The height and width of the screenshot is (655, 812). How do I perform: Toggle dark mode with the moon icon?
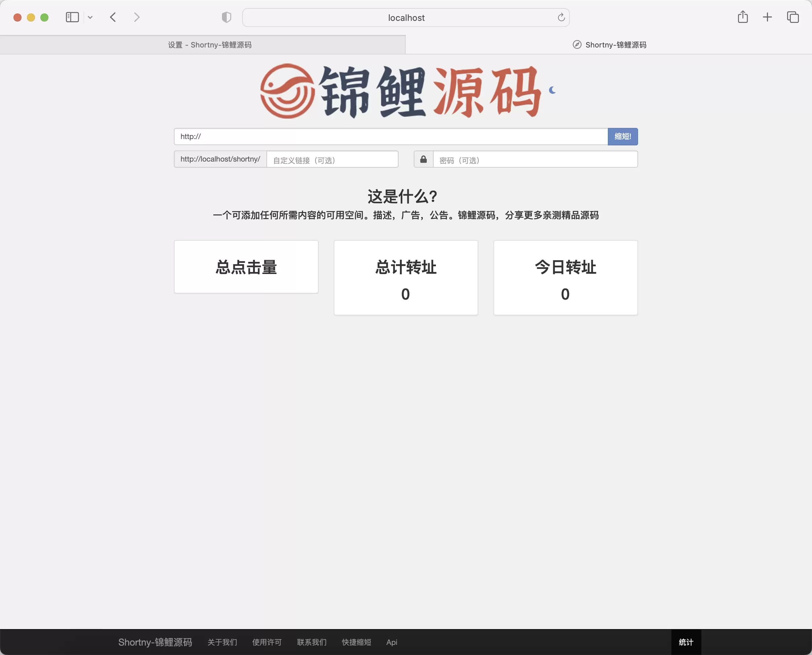click(552, 90)
